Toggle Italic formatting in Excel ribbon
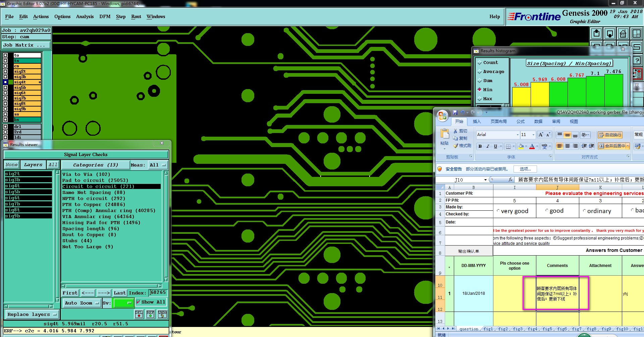Viewport: 644px width, 337px height. (488, 146)
